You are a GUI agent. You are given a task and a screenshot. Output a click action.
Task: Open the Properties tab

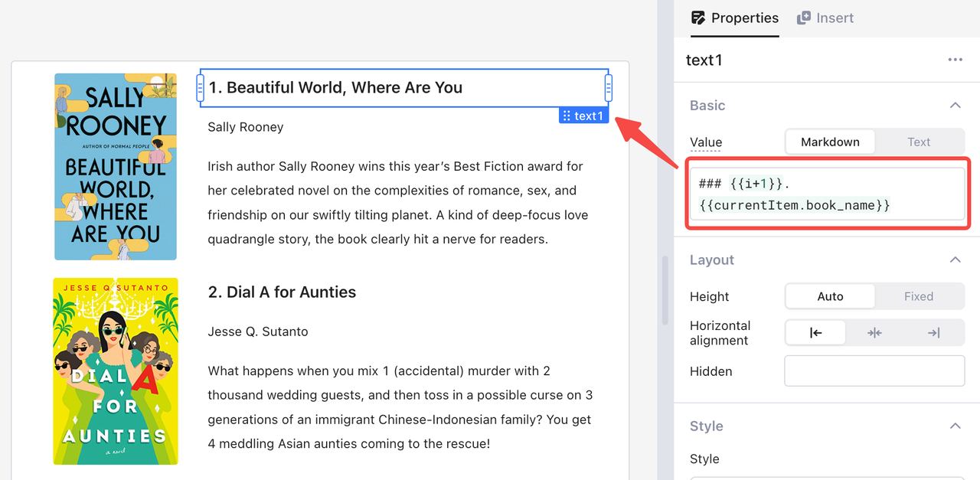pos(734,18)
